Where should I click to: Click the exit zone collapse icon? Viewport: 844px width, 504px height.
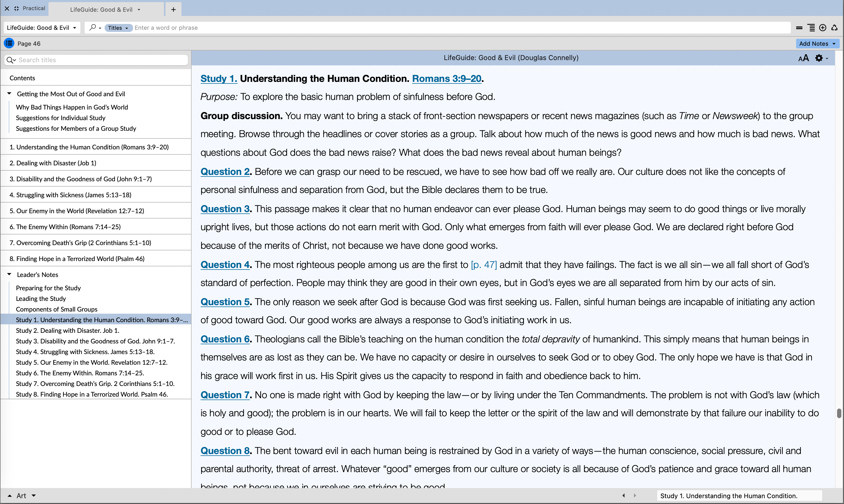16,9
